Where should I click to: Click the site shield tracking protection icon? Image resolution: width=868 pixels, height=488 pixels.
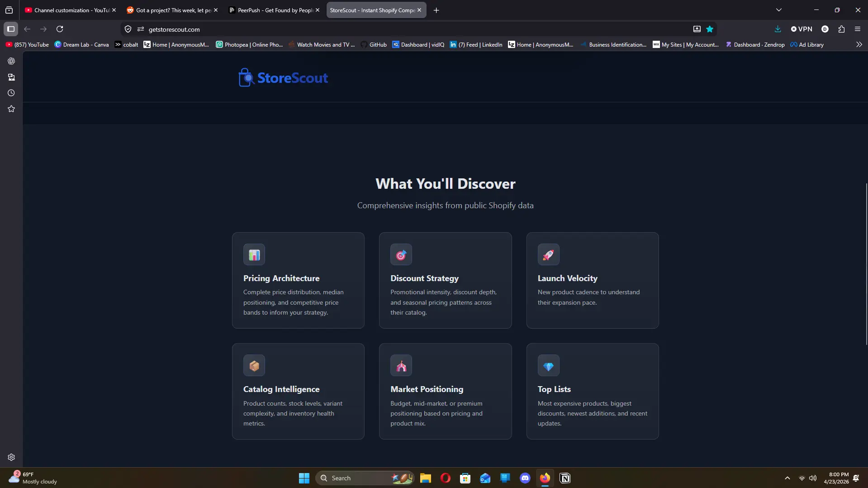pos(128,29)
